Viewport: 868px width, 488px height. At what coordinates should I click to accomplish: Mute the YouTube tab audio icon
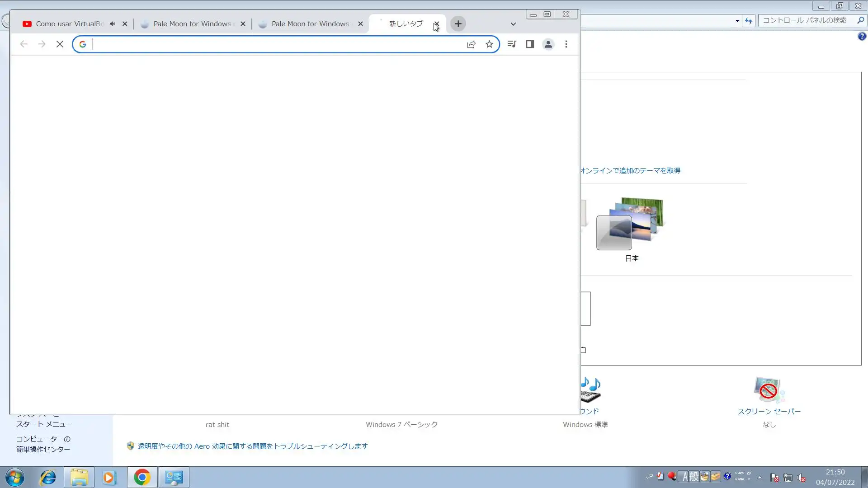coord(113,24)
